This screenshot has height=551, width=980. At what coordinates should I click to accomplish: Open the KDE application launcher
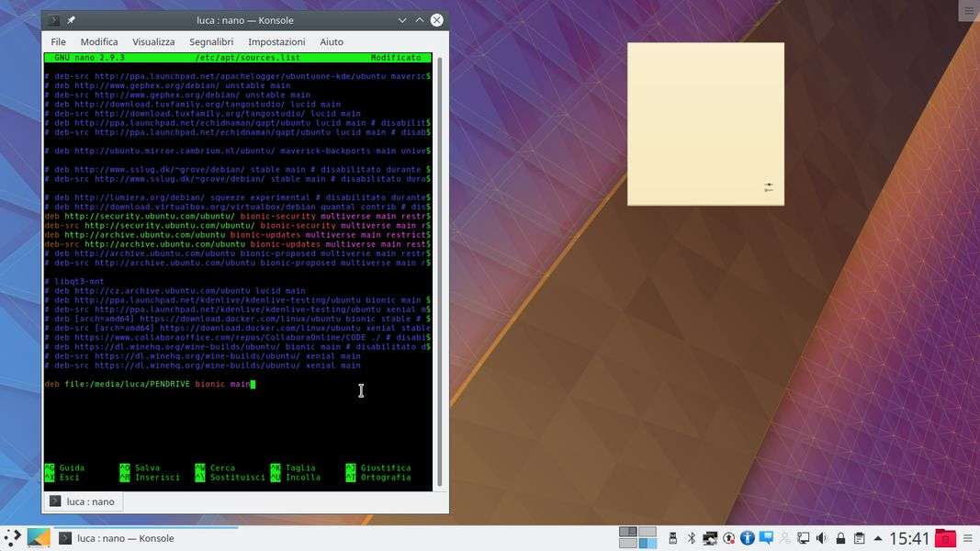(13, 538)
